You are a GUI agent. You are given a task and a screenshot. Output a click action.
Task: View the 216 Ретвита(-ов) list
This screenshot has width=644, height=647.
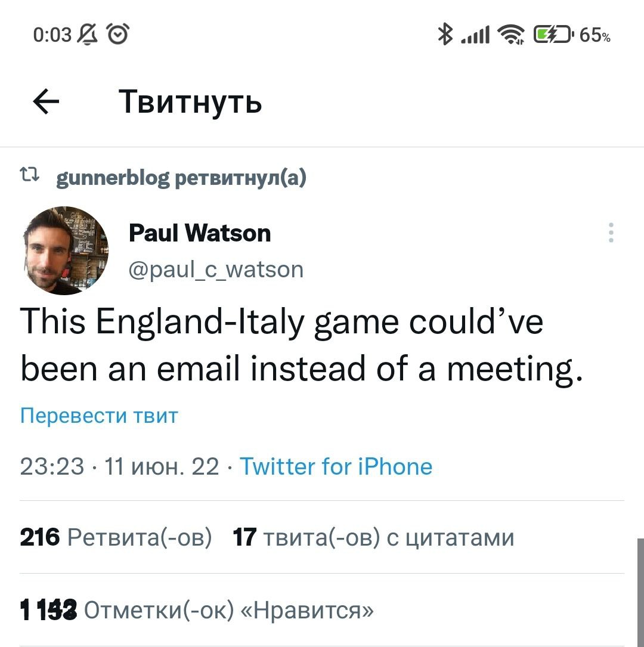point(116,537)
